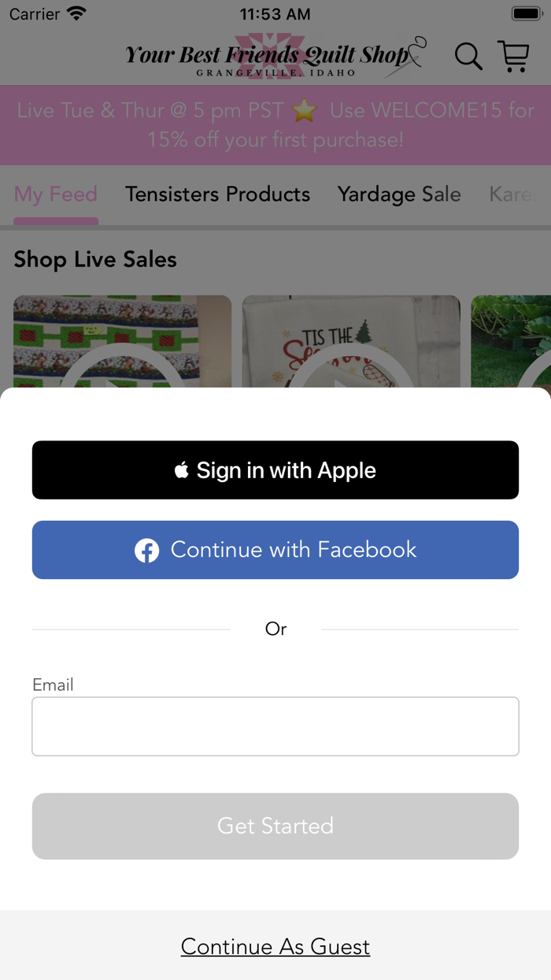Tap the star emoji in promo banner
The width and height of the screenshot is (551, 980).
(x=304, y=110)
